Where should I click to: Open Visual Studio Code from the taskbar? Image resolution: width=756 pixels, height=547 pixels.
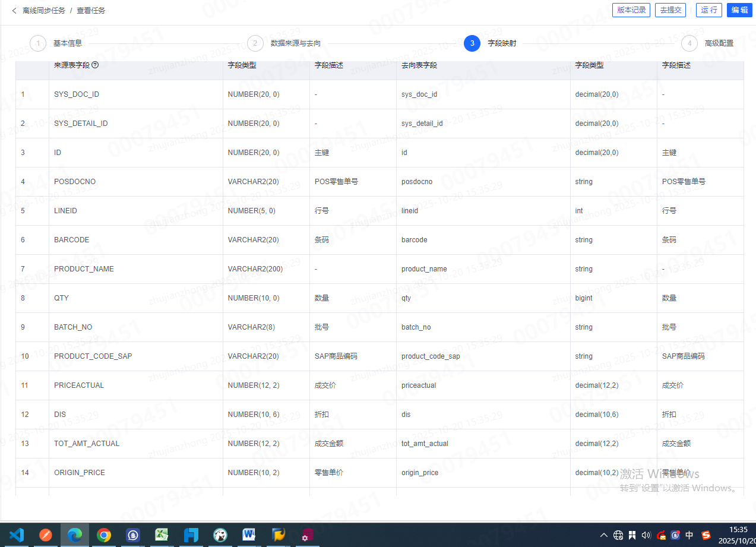[17, 535]
